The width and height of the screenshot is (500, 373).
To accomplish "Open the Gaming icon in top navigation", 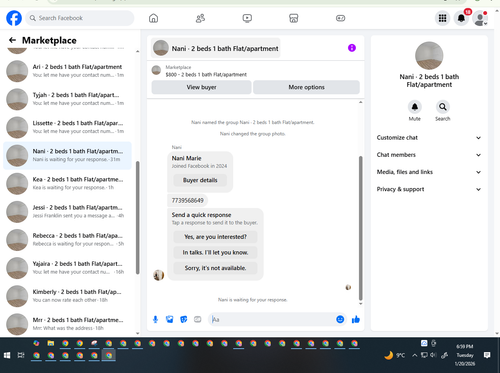I will [340, 18].
